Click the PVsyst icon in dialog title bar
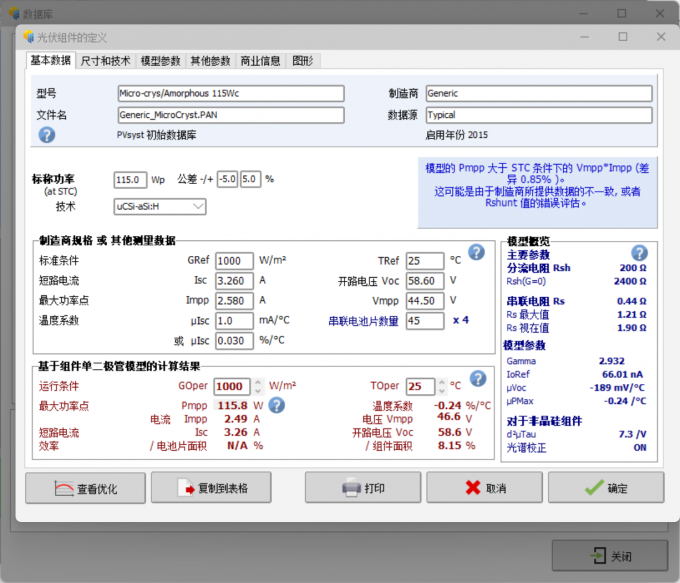The image size is (680, 583). [29, 37]
